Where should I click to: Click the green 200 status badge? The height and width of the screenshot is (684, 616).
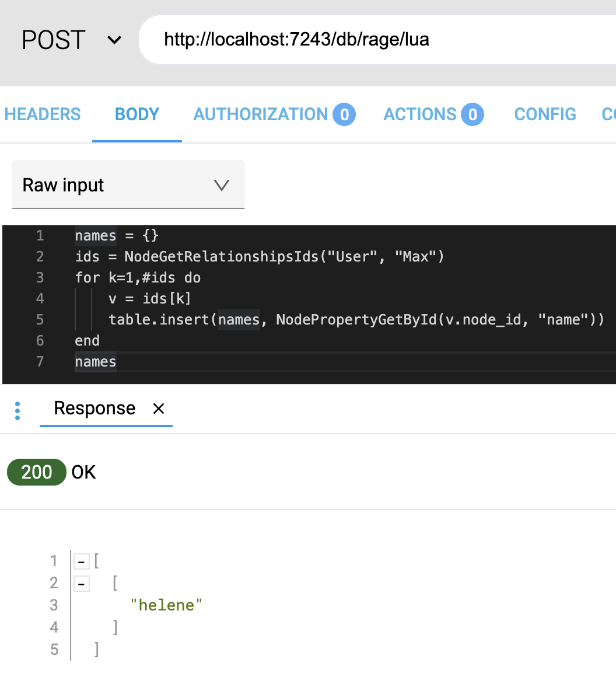click(x=36, y=472)
